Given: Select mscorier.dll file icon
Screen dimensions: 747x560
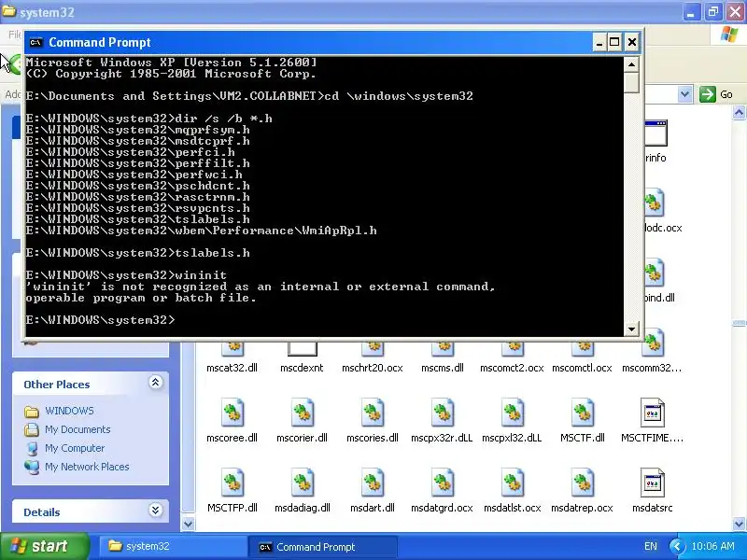Looking at the screenshot, I should click(302, 413).
